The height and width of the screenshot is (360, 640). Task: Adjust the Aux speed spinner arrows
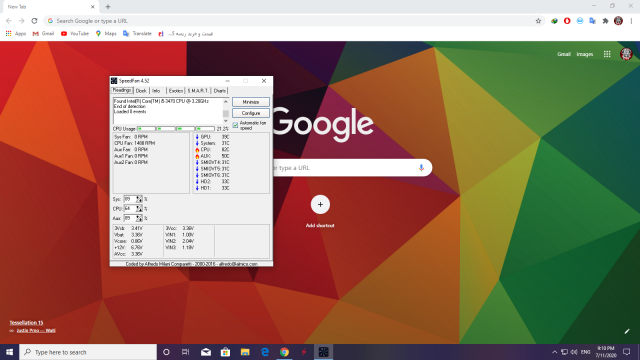pyautogui.click(x=139, y=218)
